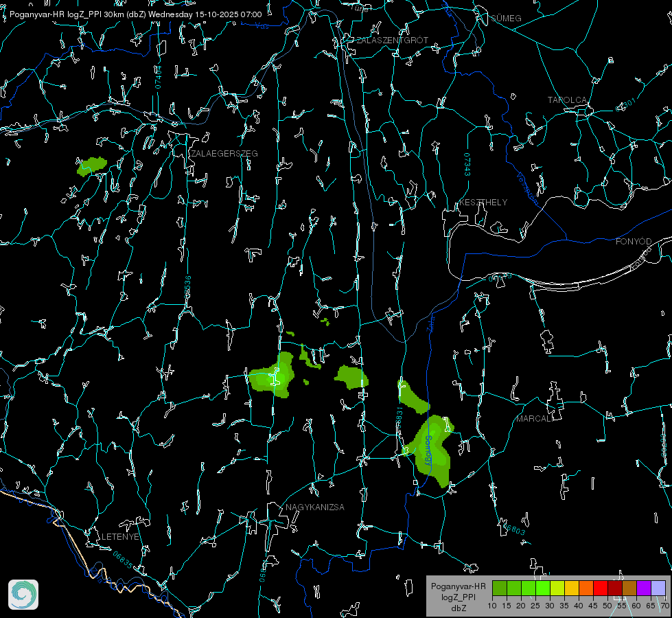Click the ZALASZENTGRÓT town label
Viewport: 672px width, 618px height.
click(393, 40)
